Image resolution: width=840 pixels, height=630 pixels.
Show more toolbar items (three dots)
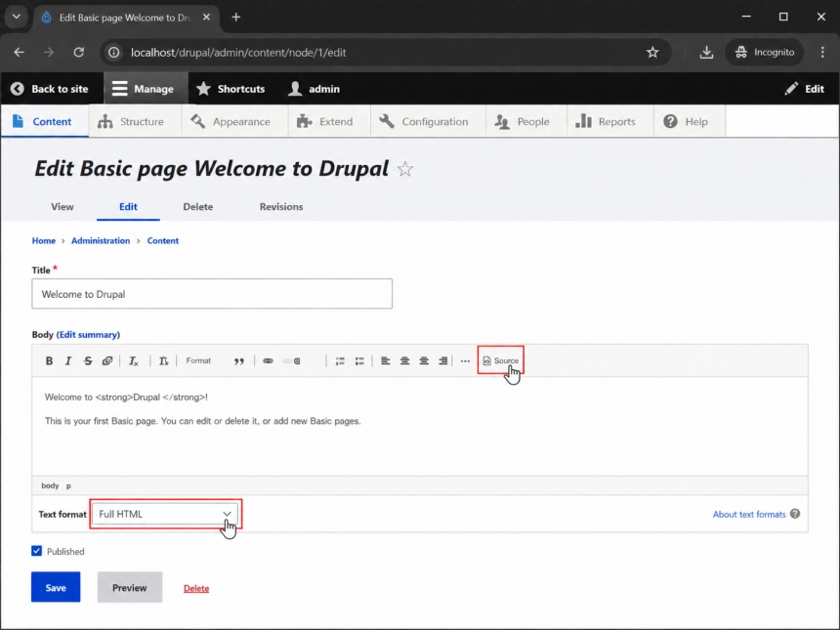point(465,361)
